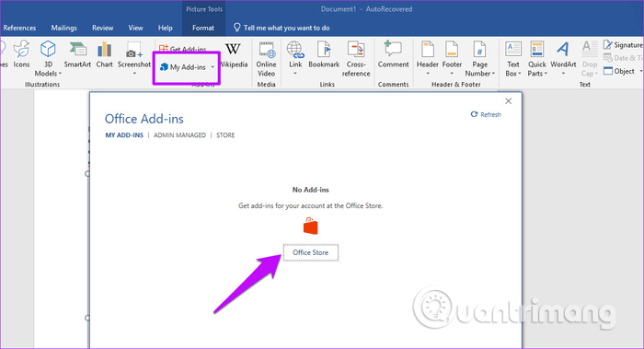The height and width of the screenshot is (349, 644).
Task: Open the Help ribbon tab
Action: tap(165, 28)
